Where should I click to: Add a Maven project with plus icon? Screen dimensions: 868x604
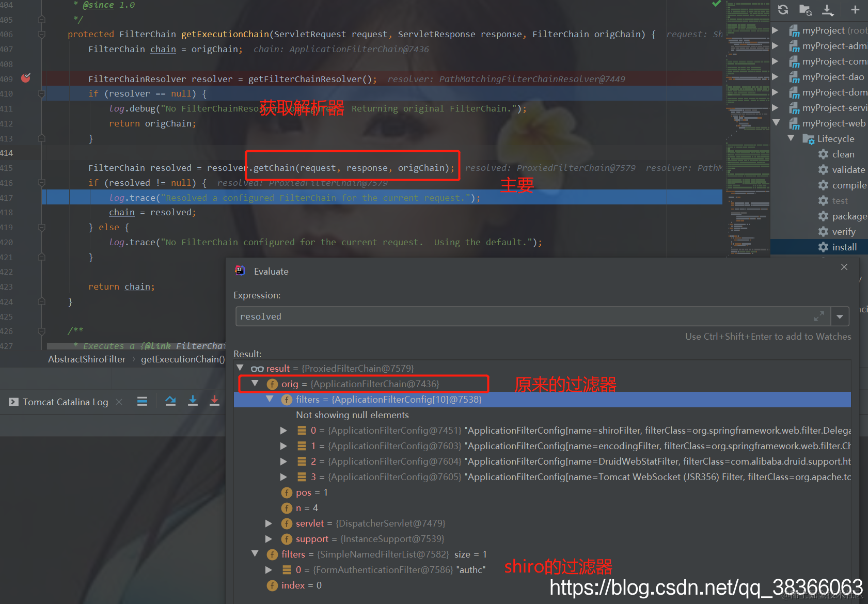(x=855, y=9)
